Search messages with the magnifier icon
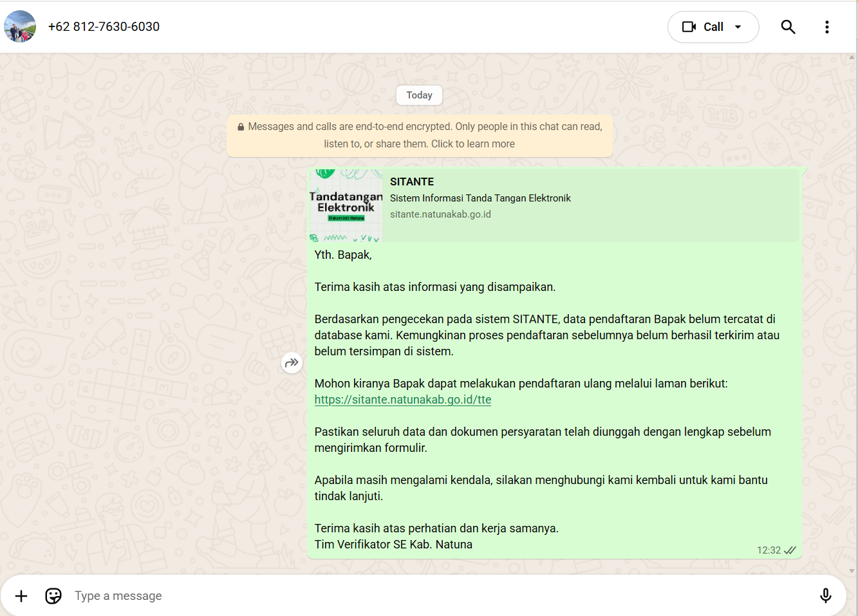Image resolution: width=858 pixels, height=616 pixels. (788, 26)
